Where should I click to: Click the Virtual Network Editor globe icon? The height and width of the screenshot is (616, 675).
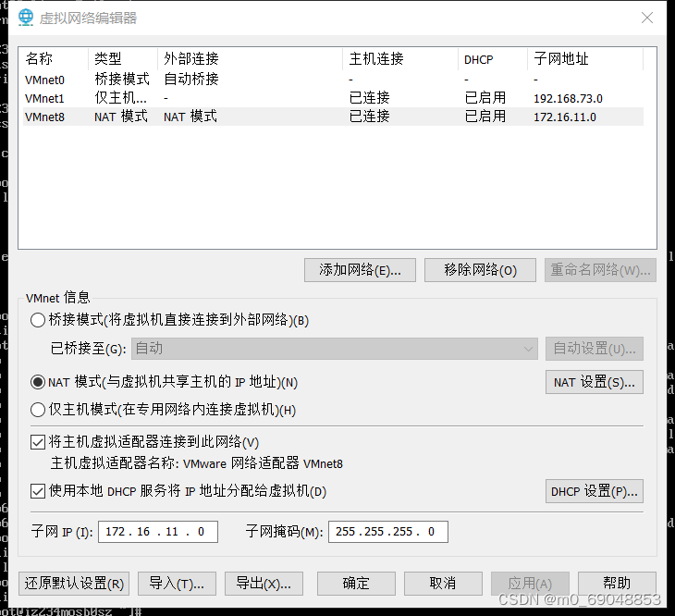(26, 18)
